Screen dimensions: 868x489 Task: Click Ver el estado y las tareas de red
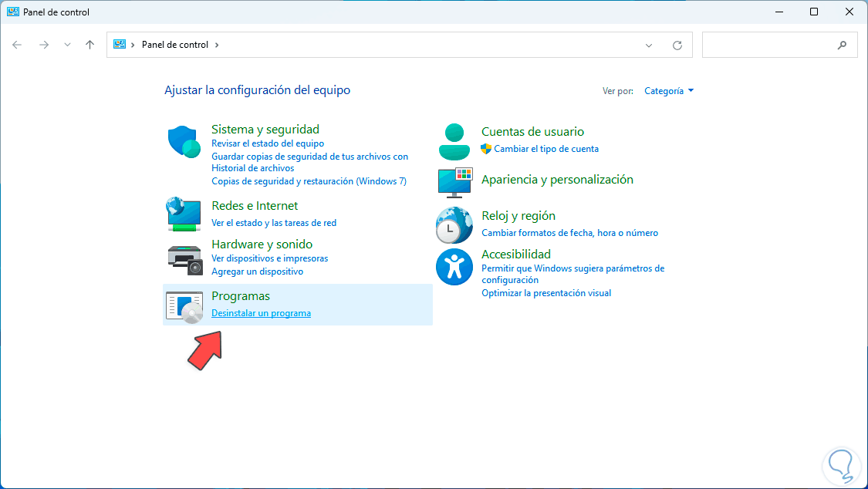point(274,223)
